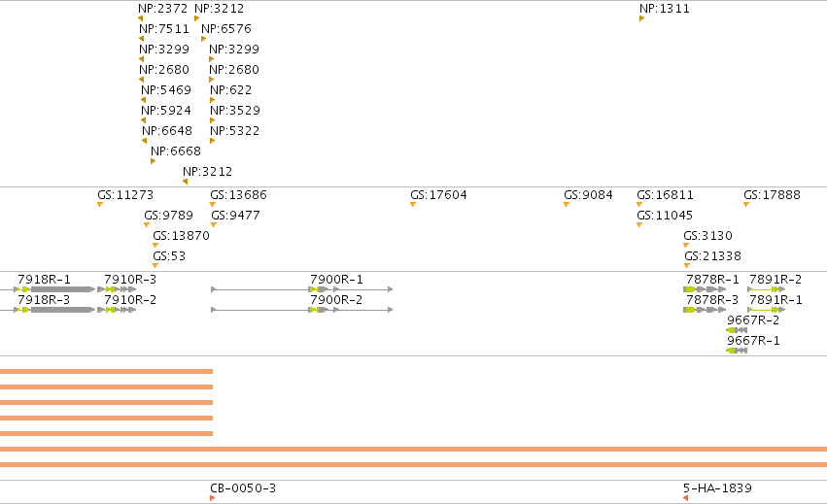This screenshot has width=827, height=504.
Task: Select the NP:3529 feature marker
Action: [x=213, y=120]
